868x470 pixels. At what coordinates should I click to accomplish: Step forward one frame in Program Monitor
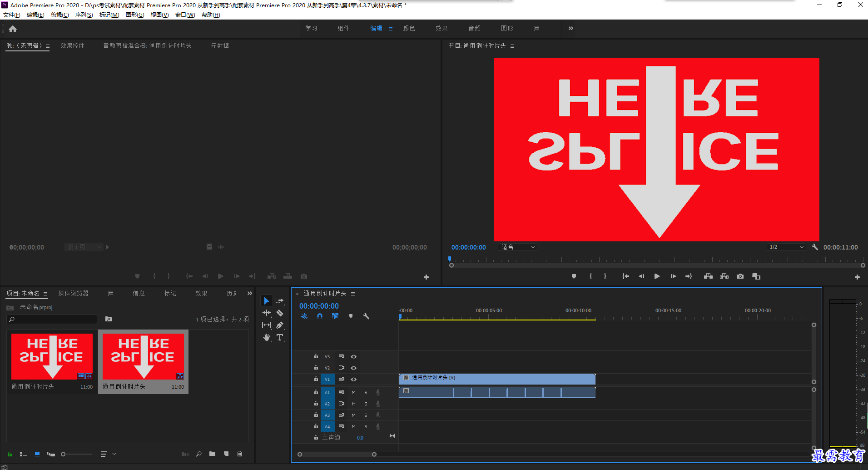click(x=673, y=276)
